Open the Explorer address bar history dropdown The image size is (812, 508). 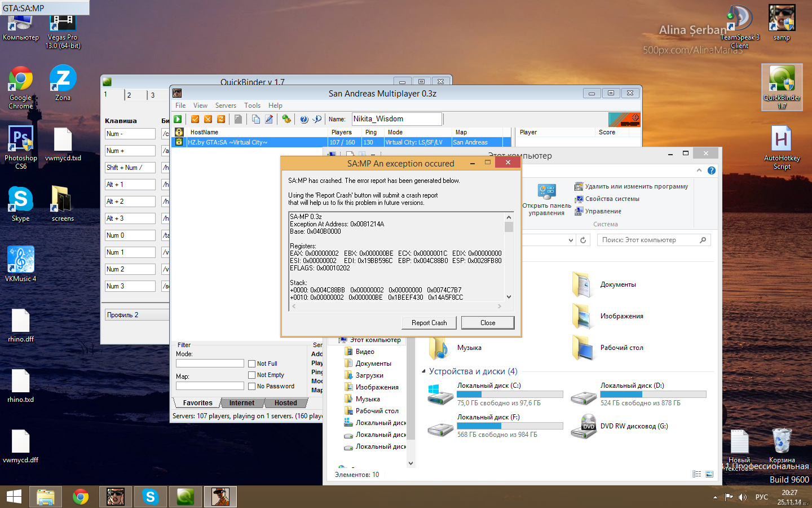(571, 240)
